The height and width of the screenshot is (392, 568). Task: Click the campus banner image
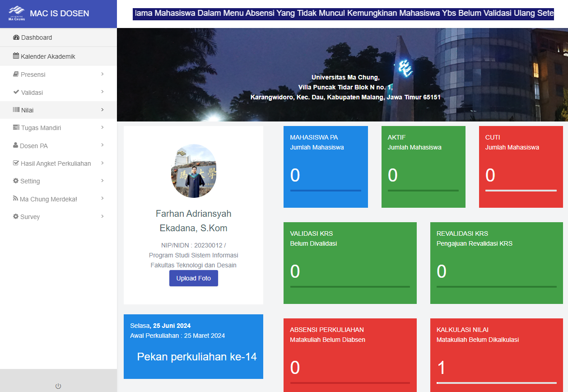click(342, 75)
